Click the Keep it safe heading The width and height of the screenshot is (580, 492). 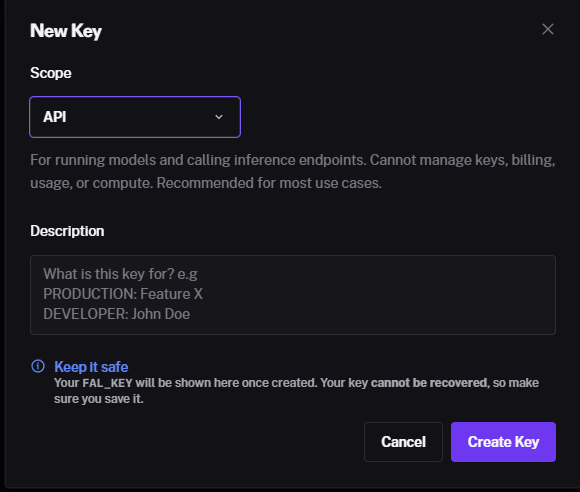tap(91, 367)
